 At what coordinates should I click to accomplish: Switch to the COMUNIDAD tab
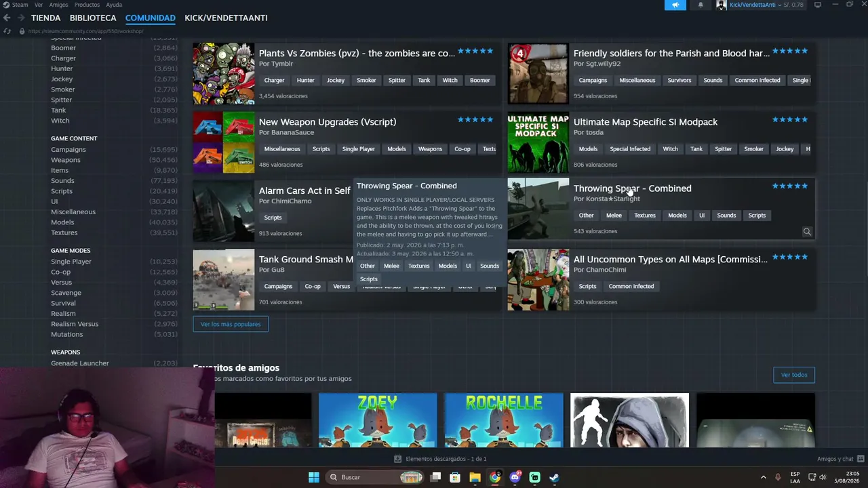point(151,18)
